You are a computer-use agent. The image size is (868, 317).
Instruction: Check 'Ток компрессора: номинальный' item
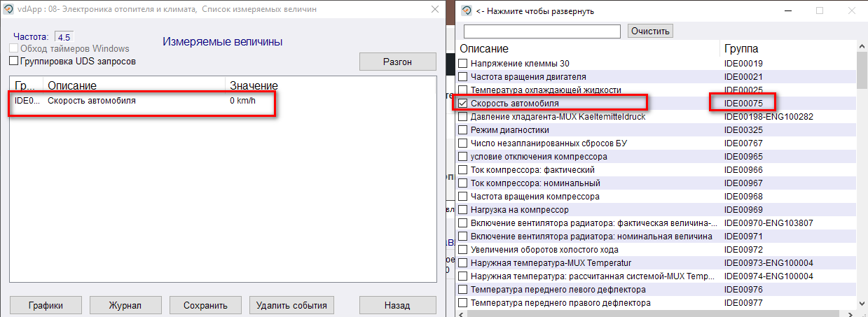[x=463, y=183]
